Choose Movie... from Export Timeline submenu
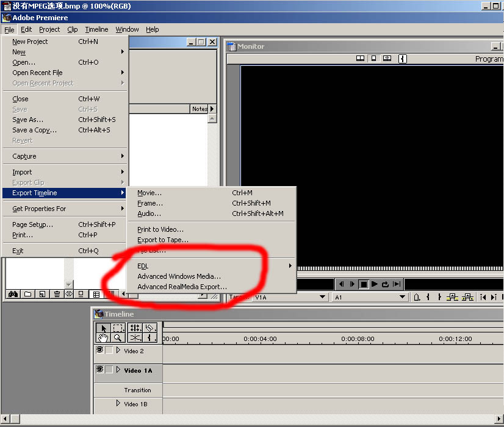The width and height of the screenshot is (504, 427). click(x=212, y=193)
